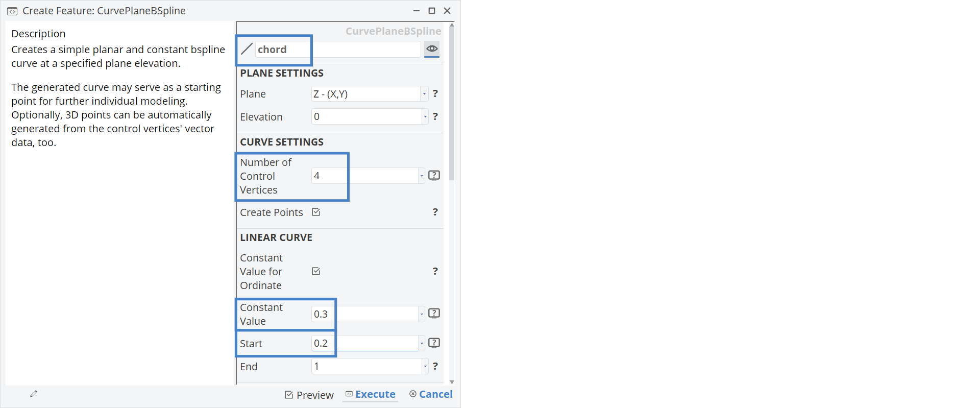Click the Cancel button

pos(431,394)
